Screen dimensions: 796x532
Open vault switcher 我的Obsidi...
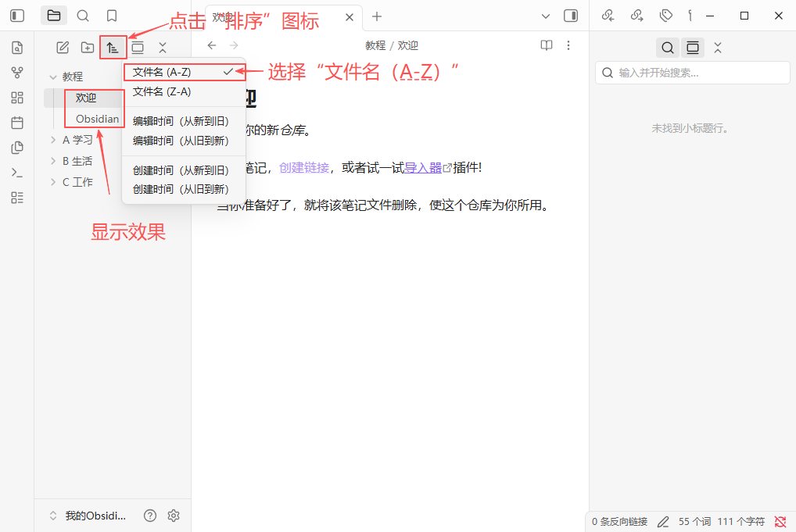(88, 516)
